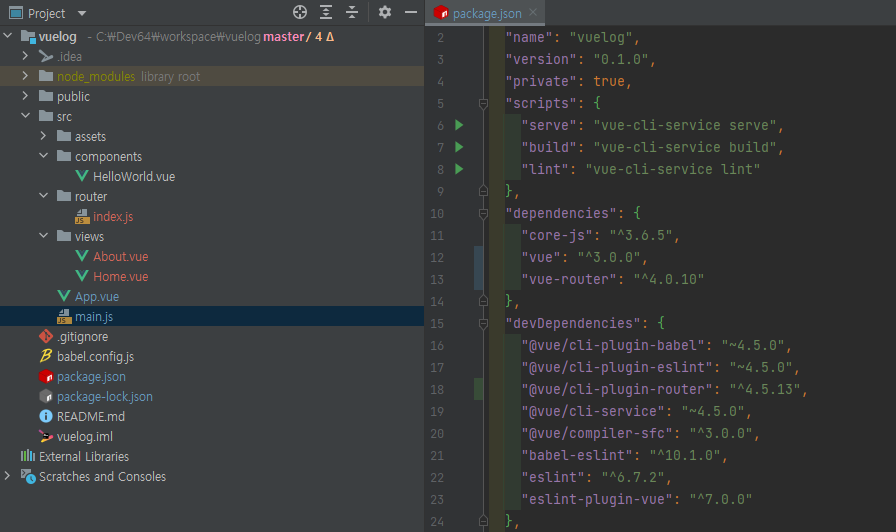Select App.vue file

point(97,297)
